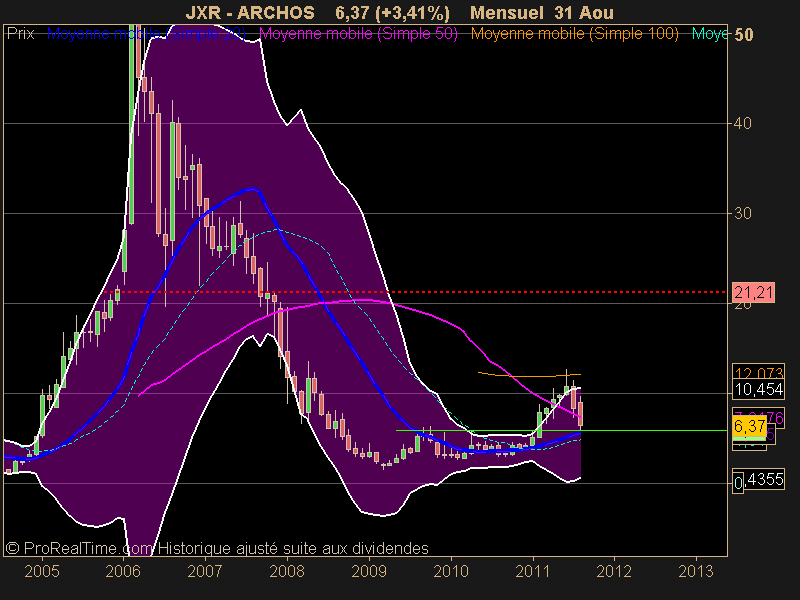Click the Mensuel 31 Aou period label

coord(541,12)
